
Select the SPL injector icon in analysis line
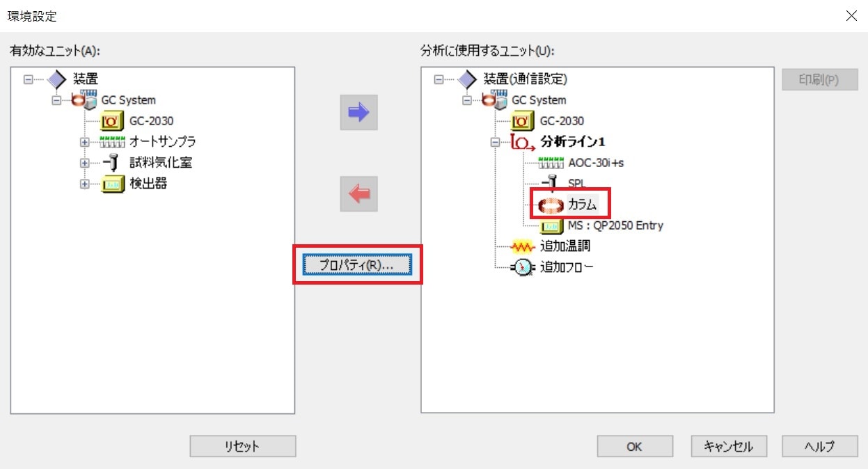pos(551,184)
